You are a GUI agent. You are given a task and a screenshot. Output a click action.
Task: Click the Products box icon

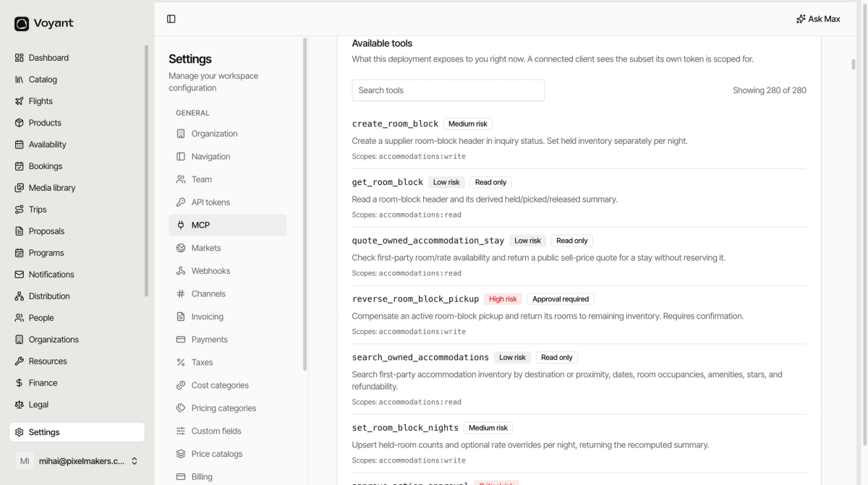point(20,123)
